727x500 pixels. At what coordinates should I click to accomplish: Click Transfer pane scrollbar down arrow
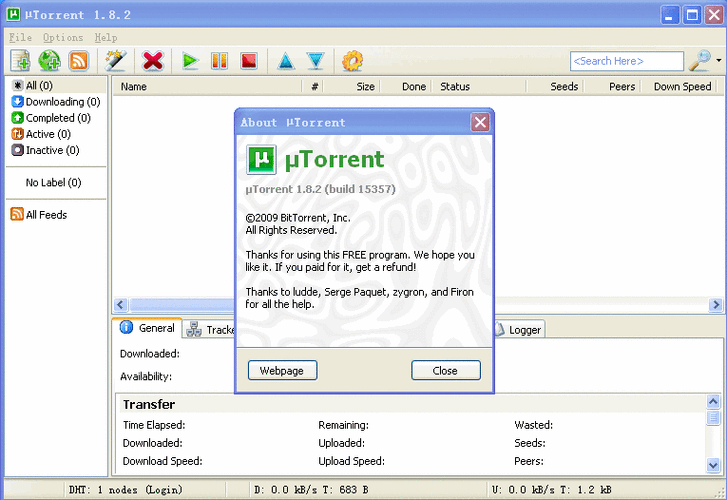click(713, 464)
